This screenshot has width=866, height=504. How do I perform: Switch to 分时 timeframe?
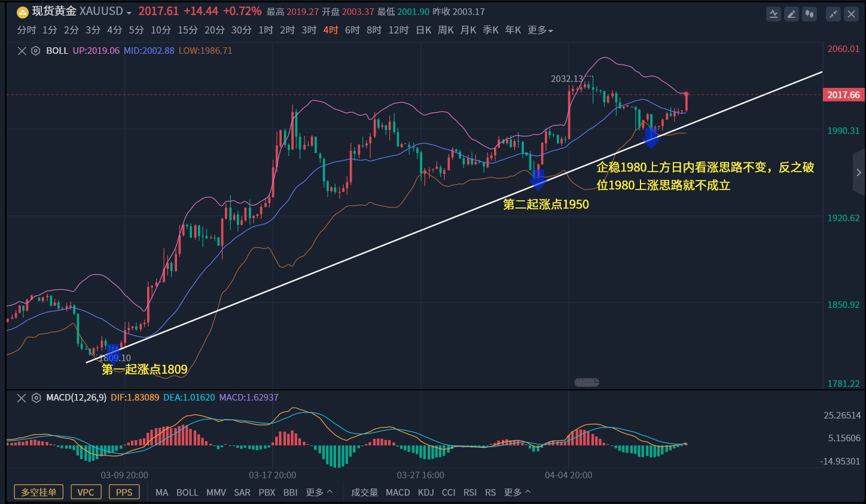tap(26, 30)
